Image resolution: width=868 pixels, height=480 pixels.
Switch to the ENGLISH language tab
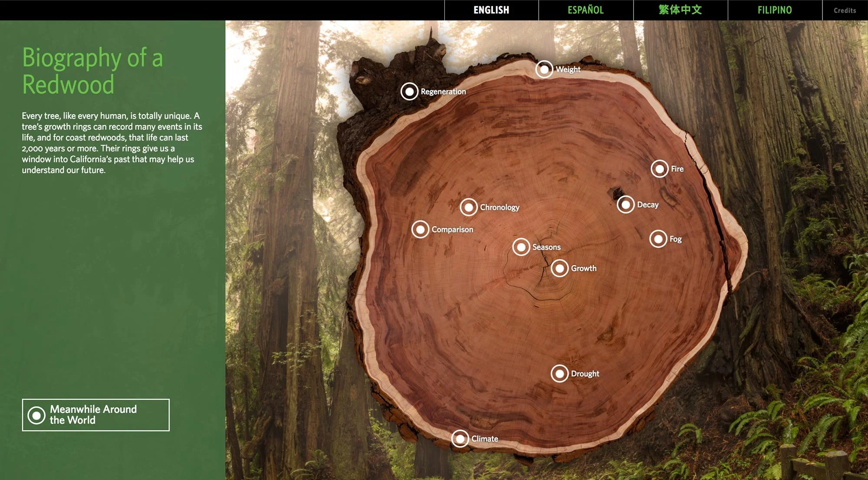point(491,10)
